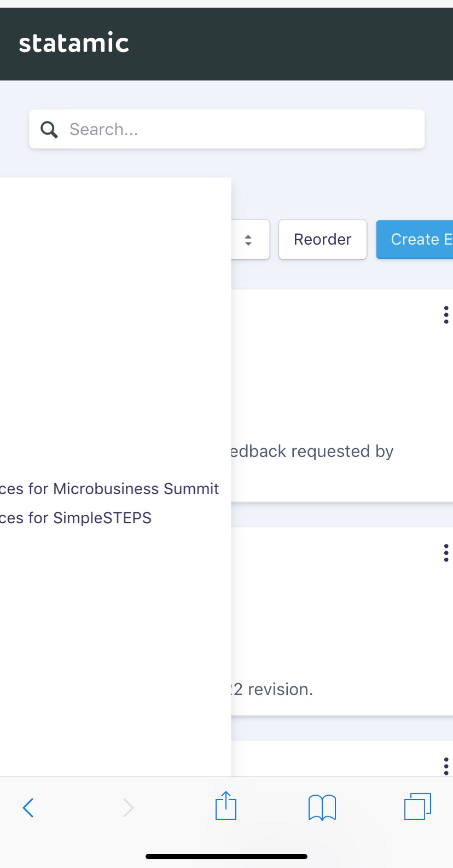Tap the grayed-out forward navigation arrow
This screenshot has width=453, height=868.
(128, 807)
